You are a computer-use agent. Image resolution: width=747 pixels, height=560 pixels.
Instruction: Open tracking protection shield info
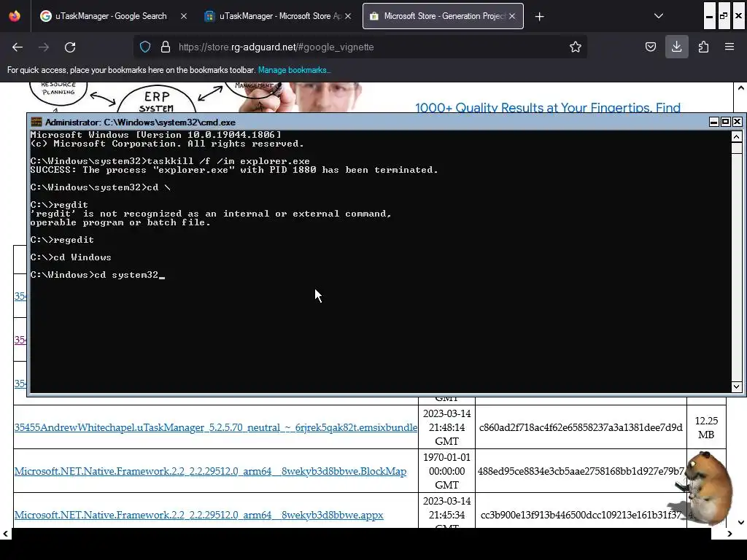pos(145,47)
